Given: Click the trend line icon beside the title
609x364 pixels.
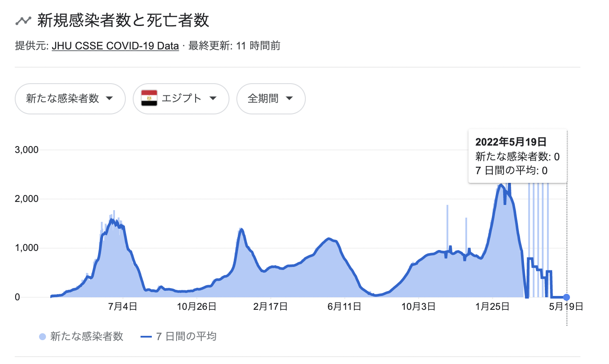Looking at the screenshot, I should (23, 20).
